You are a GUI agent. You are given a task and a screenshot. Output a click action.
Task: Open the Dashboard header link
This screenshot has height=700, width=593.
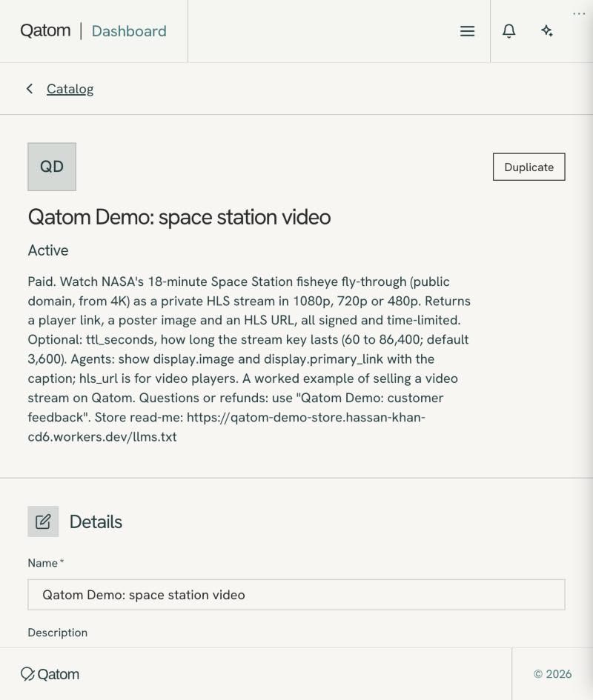129,31
